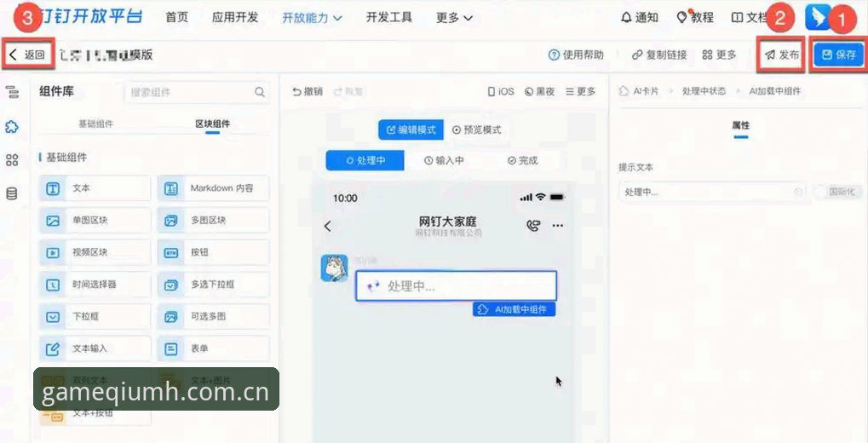868x443 pixels.
Task: Go back with the 返回 button
Action: [x=27, y=55]
